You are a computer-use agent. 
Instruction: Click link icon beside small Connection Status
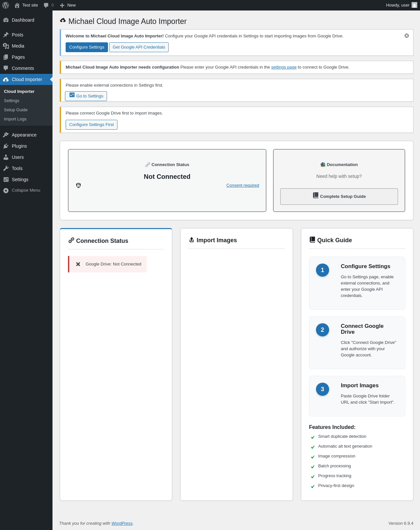coord(148,165)
